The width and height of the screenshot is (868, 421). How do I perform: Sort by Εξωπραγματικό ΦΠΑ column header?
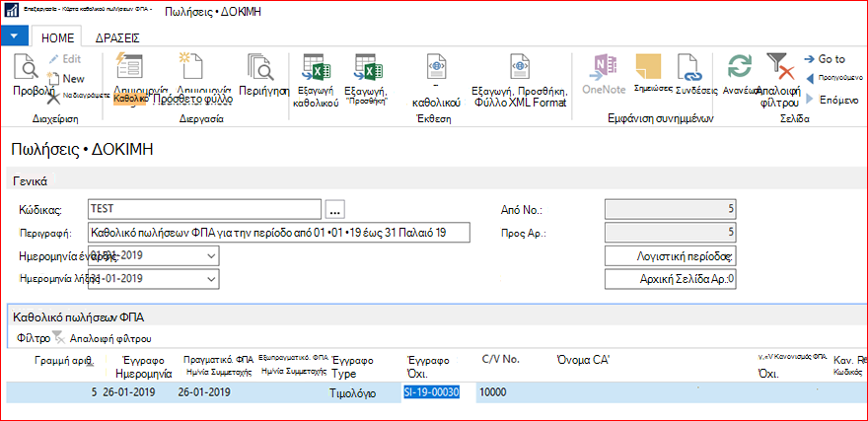[x=293, y=365]
